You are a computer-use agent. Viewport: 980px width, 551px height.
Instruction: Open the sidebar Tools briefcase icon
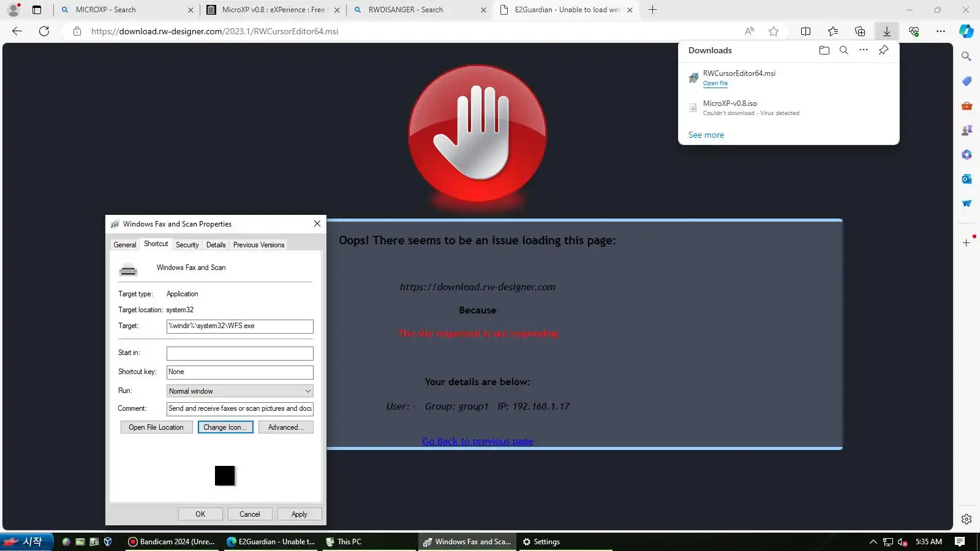click(x=967, y=105)
